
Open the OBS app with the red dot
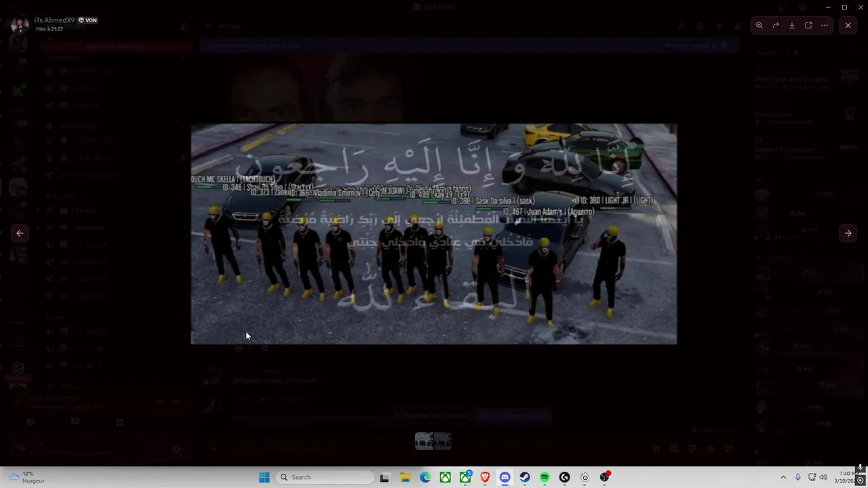coord(604,477)
